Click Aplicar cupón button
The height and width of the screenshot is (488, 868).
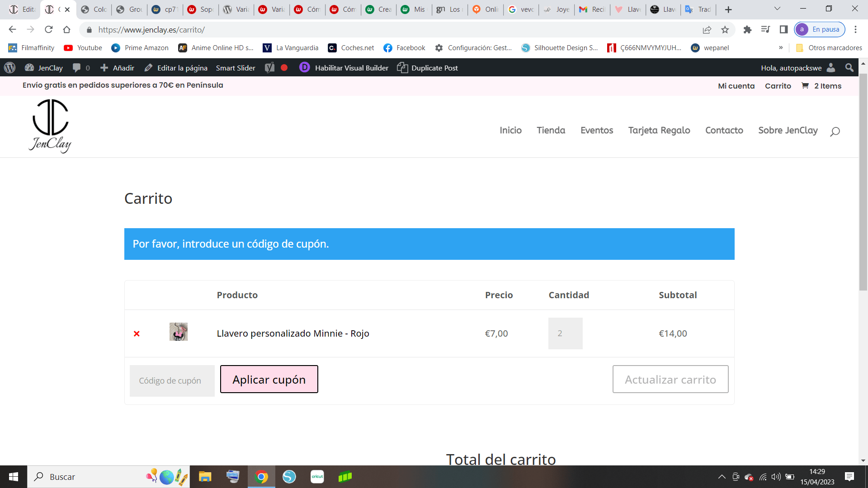click(269, 379)
